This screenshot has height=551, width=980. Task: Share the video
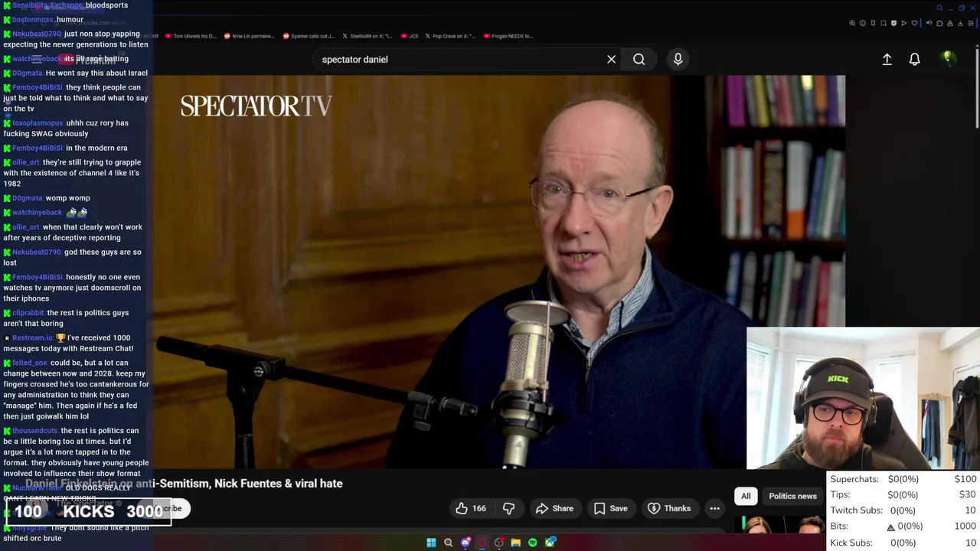pos(554,508)
